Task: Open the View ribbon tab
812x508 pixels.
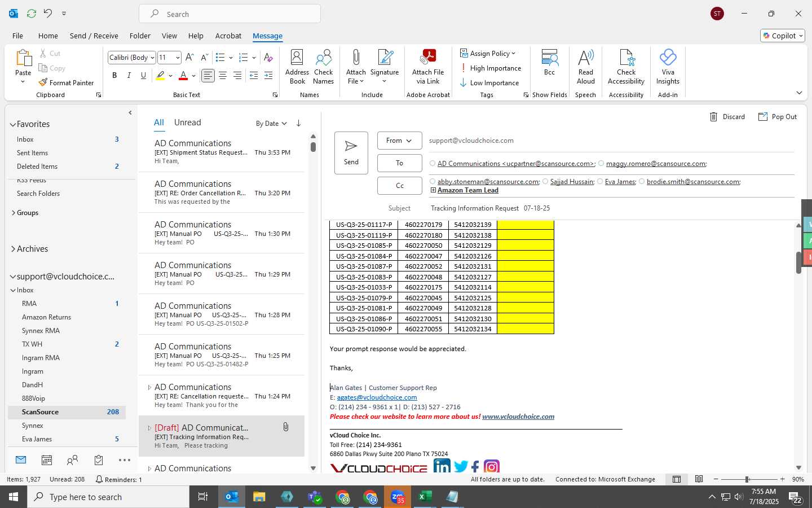Action: point(169,36)
